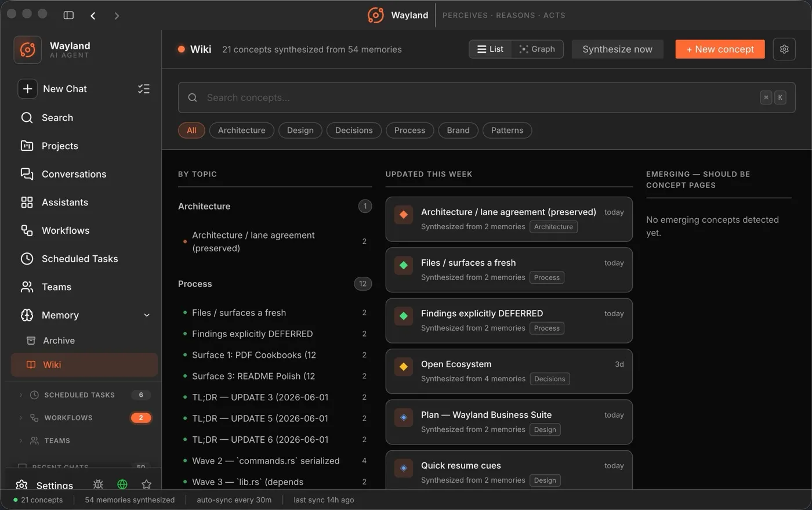Open Assistants in the sidebar
Screen dimensions: 812x510
coord(84,202)
